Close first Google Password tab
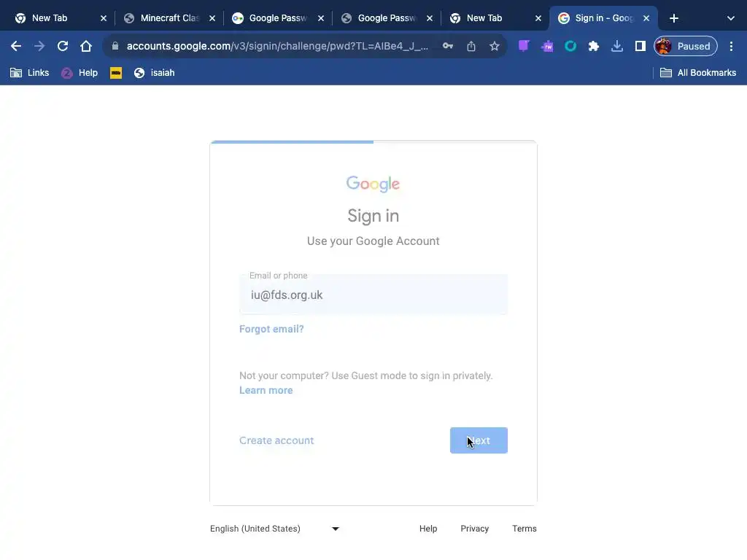Viewport: 747px width, 560px height. click(321, 18)
